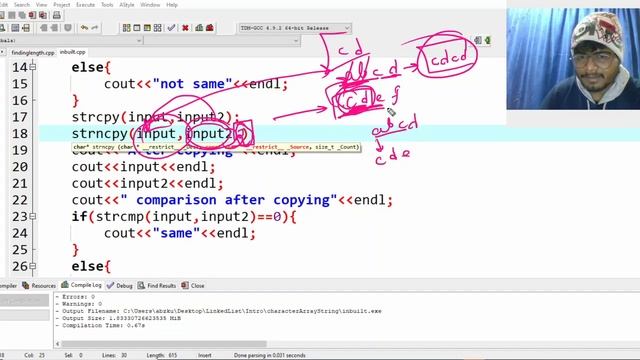Click the Undo arrow icon

click(84, 28)
